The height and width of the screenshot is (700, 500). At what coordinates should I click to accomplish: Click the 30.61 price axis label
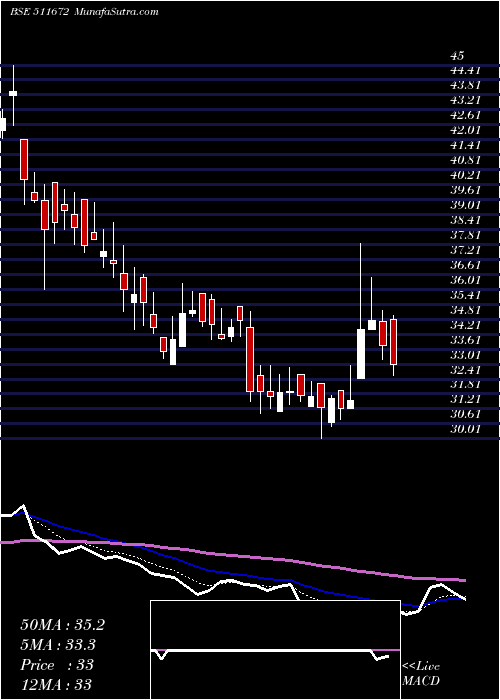(x=465, y=414)
